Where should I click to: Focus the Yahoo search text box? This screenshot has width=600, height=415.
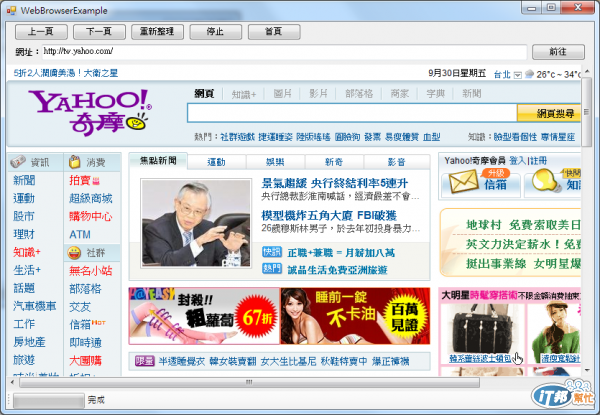click(x=352, y=113)
